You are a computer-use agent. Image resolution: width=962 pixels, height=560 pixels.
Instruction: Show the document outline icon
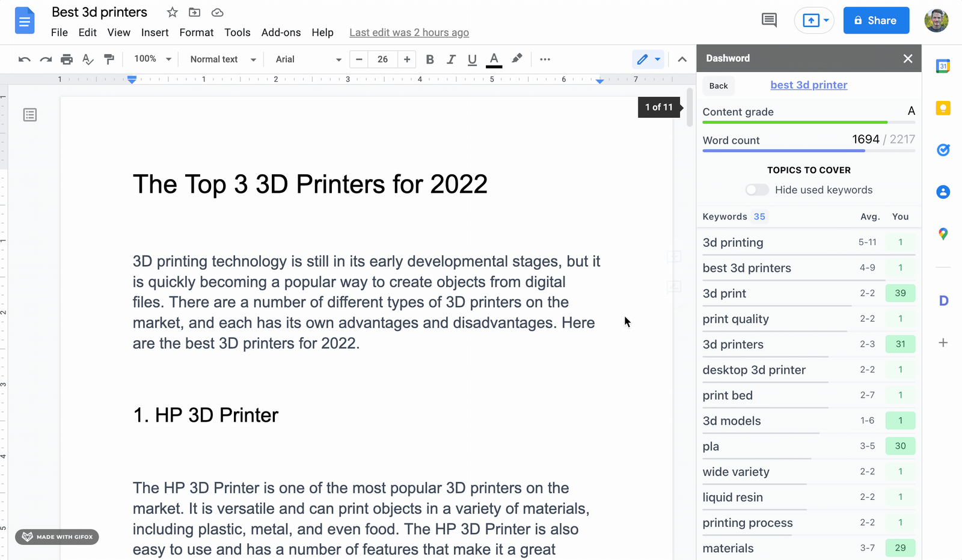coord(30,115)
